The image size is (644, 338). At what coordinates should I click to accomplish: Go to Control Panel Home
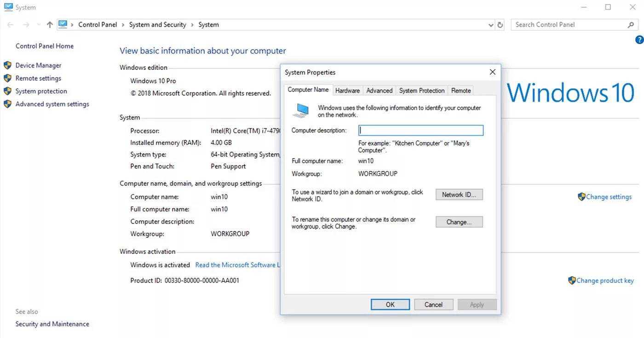[45, 46]
